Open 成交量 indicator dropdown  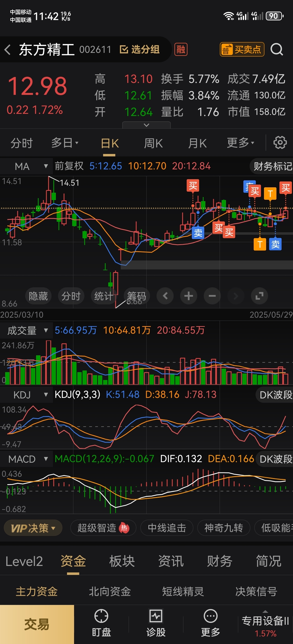pyautogui.click(x=26, y=330)
